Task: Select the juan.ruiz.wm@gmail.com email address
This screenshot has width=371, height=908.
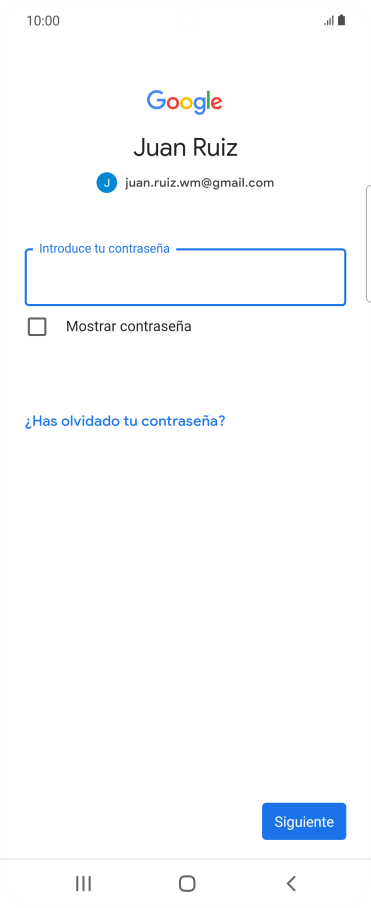Action: [200, 183]
